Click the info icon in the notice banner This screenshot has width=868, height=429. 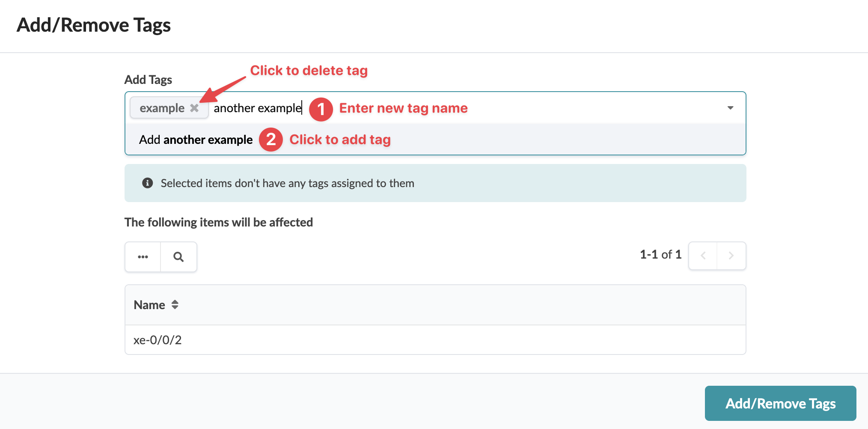(x=148, y=183)
